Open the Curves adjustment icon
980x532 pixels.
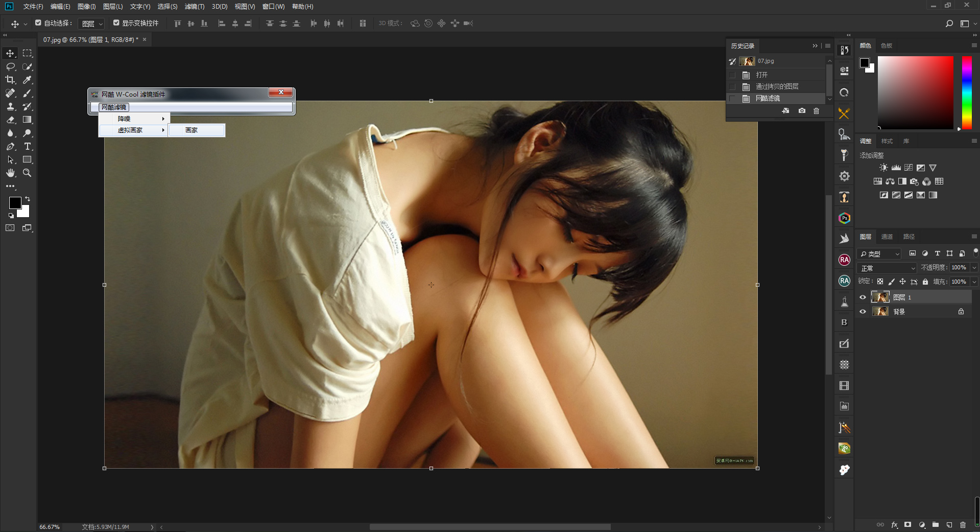tap(909, 167)
